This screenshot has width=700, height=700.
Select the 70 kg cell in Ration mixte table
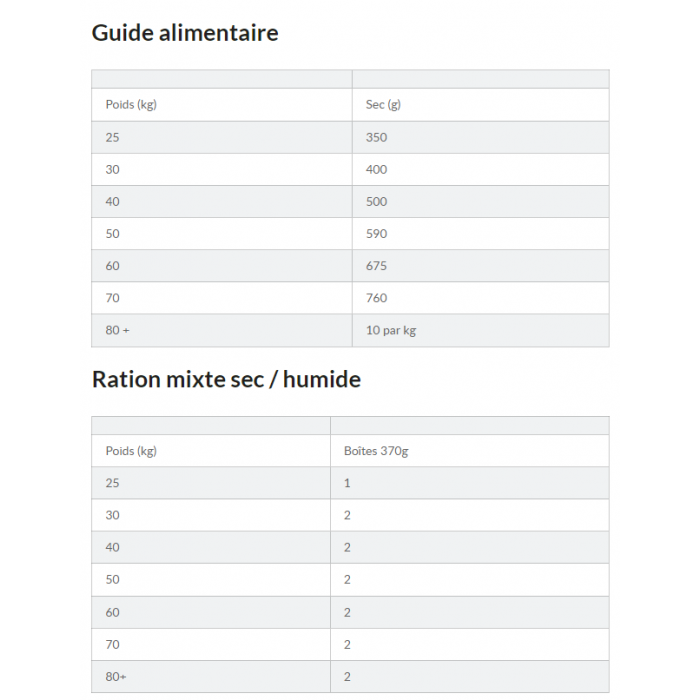click(x=112, y=644)
